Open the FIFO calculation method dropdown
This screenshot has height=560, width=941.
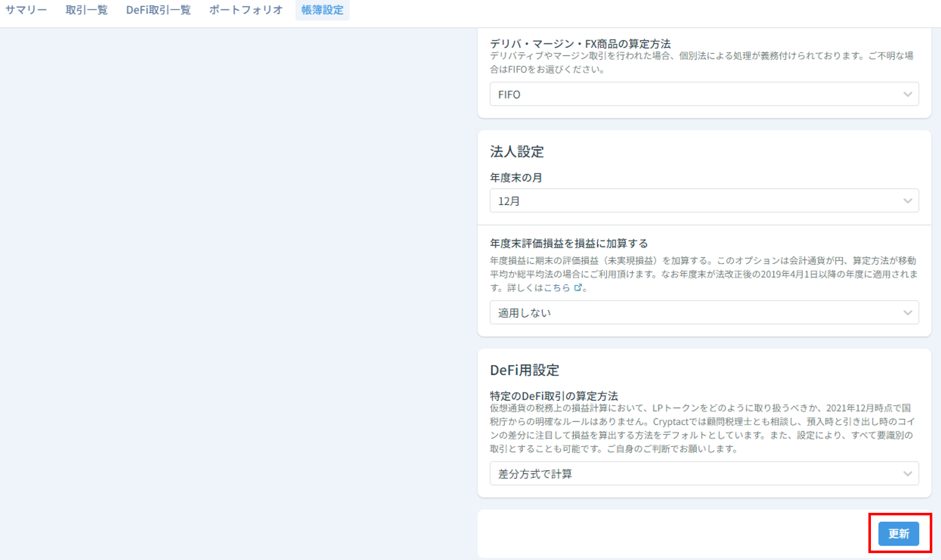pyautogui.click(x=704, y=94)
